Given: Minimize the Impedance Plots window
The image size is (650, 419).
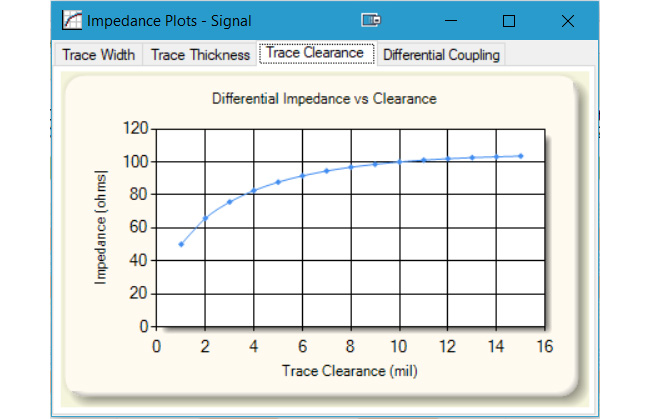Looking at the screenshot, I should [x=451, y=20].
